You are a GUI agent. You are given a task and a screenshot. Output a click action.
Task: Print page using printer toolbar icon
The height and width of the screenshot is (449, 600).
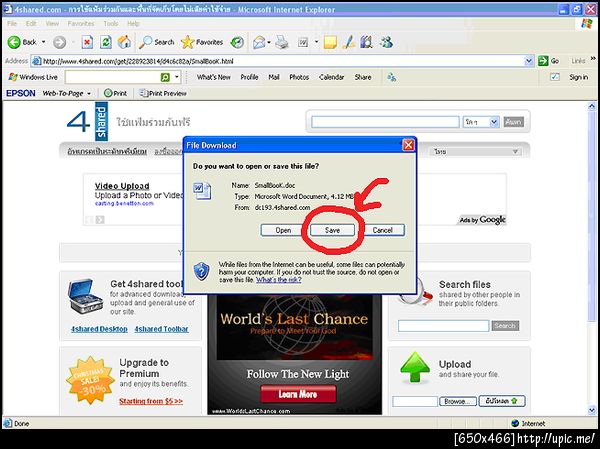[282, 42]
